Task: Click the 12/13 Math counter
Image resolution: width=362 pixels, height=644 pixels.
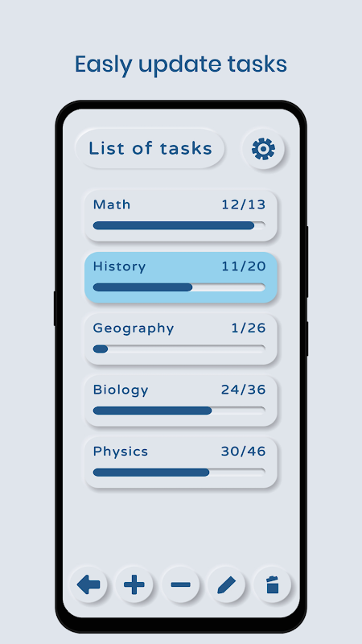Action: pos(244,204)
